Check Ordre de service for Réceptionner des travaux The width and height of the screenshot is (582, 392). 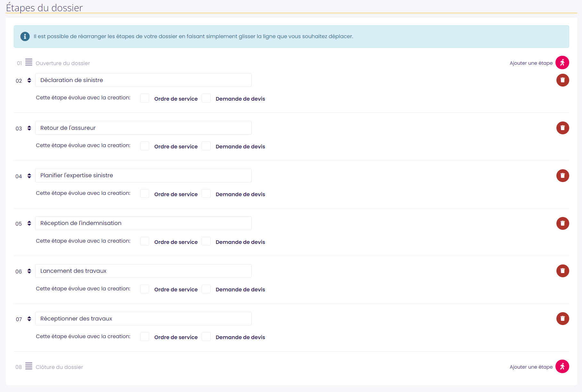click(x=145, y=337)
